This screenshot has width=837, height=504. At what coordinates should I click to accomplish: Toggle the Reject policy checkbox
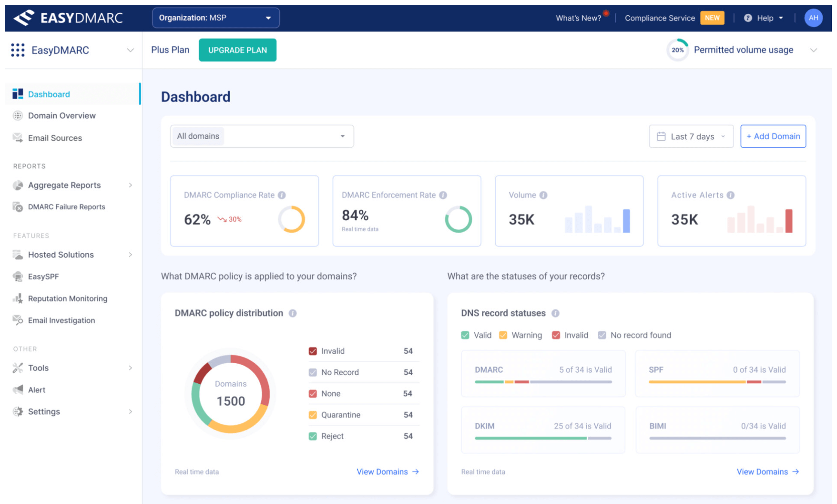coord(313,436)
